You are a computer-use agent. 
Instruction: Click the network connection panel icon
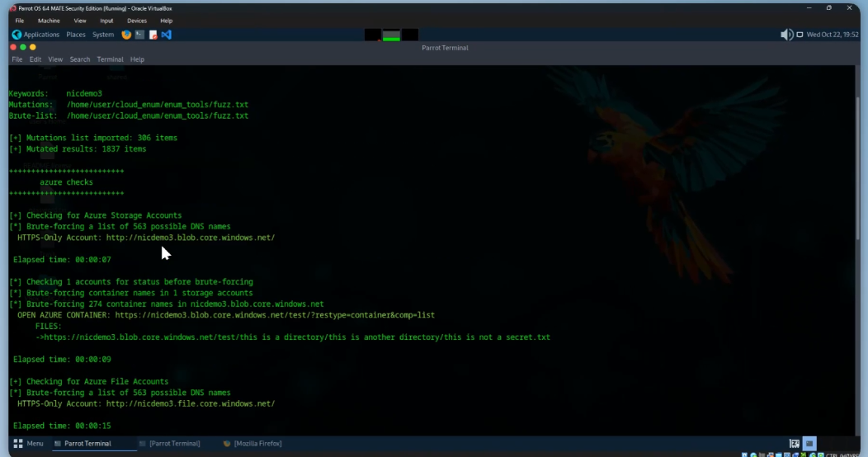point(800,35)
